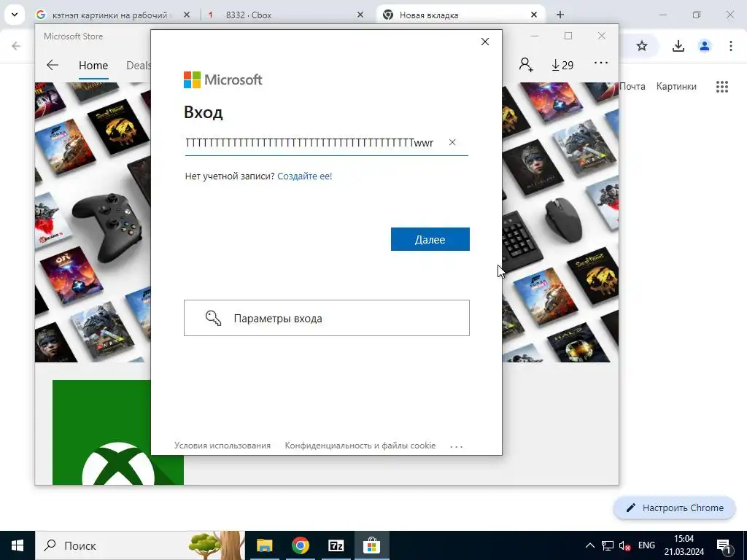Click the Xbox green tile in Store
The width and height of the screenshot is (747, 560).
[117, 432]
